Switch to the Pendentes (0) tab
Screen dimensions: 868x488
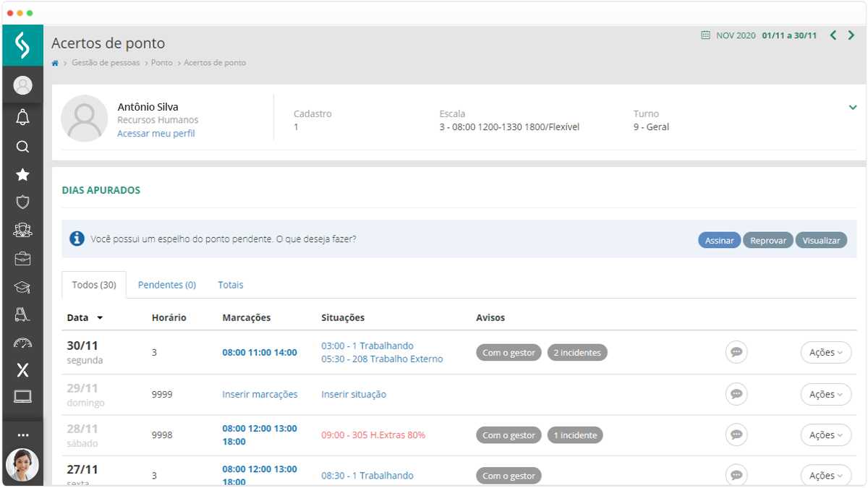[x=167, y=285]
